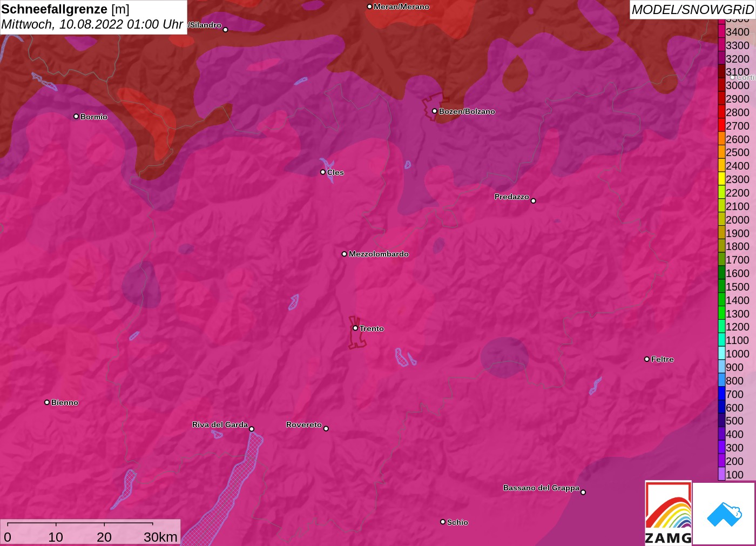Image resolution: width=756 pixels, height=546 pixels.
Task: Click the blue 700 legend color swatch
Action: tap(721, 394)
